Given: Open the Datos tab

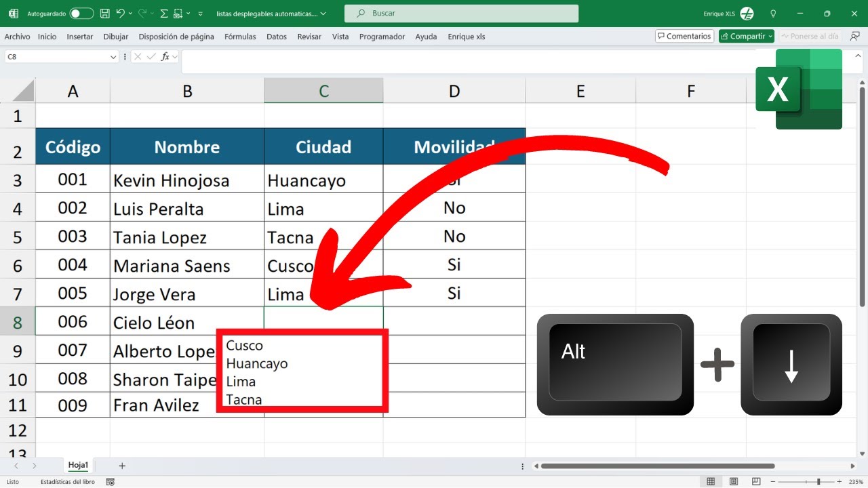Looking at the screenshot, I should pyautogui.click(x=277, y=37).
